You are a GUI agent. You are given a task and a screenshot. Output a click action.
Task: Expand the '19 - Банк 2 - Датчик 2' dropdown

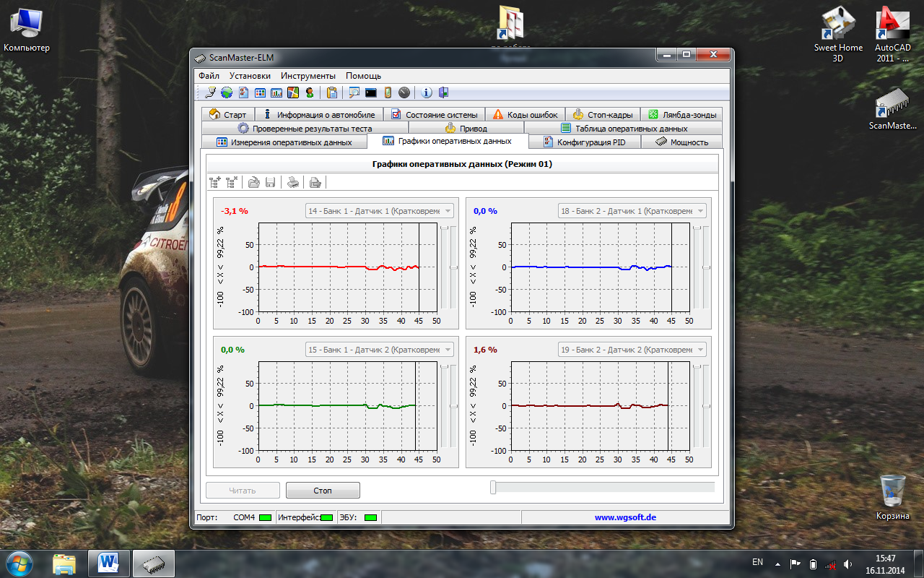tap(700, 350)
